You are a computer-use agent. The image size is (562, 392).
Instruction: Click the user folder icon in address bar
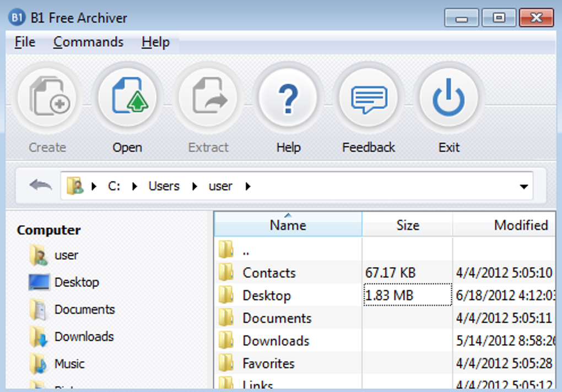tap(75, 186)
